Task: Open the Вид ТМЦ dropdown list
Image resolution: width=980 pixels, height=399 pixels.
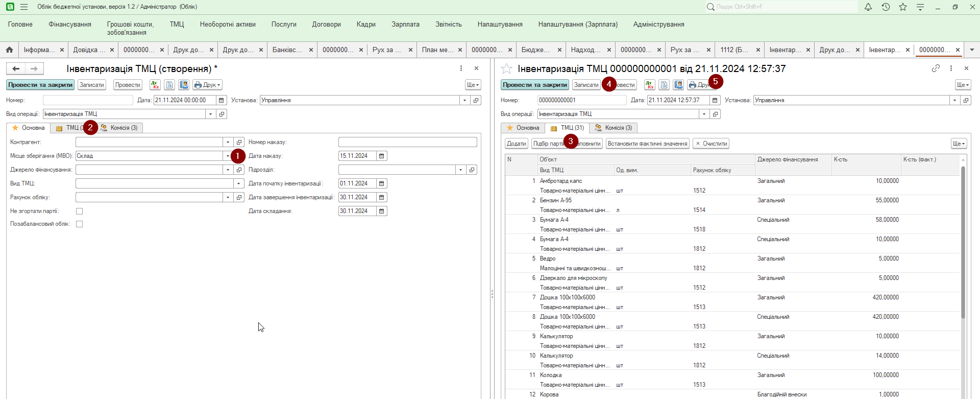Action: [x=238, y=183]
